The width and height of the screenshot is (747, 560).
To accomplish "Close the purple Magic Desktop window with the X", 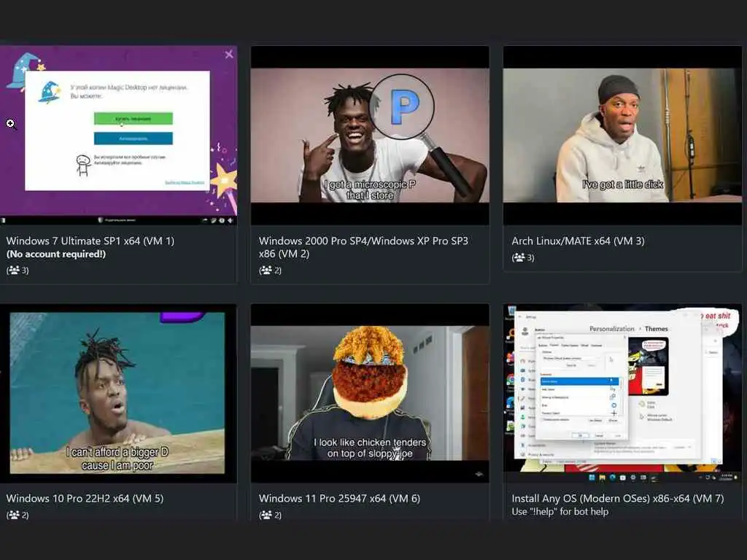I will [229, 54].
